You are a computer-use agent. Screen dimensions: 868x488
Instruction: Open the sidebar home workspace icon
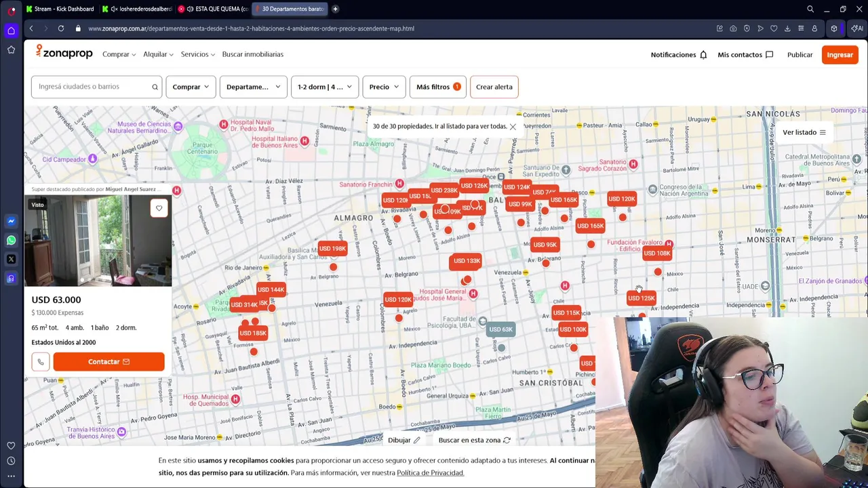(11, 30)
